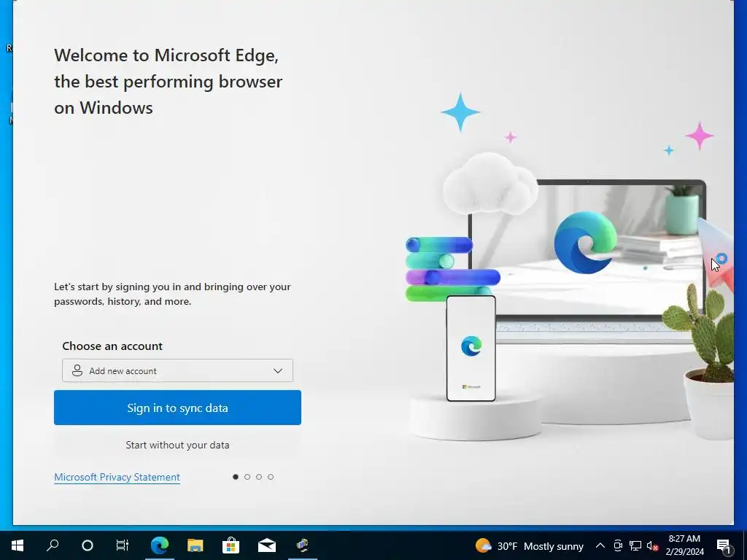Open Microsoft Store taskbar icon
The image size is (747, 560).
pyautogui.click(x=231, y=545)
